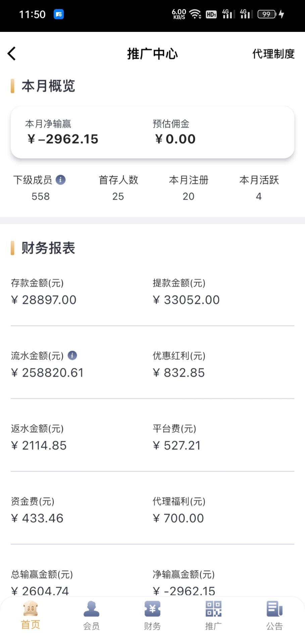Screen dimensions: 305x644
Task: Select the 本月活跃 stat
Action: (259, 188)
